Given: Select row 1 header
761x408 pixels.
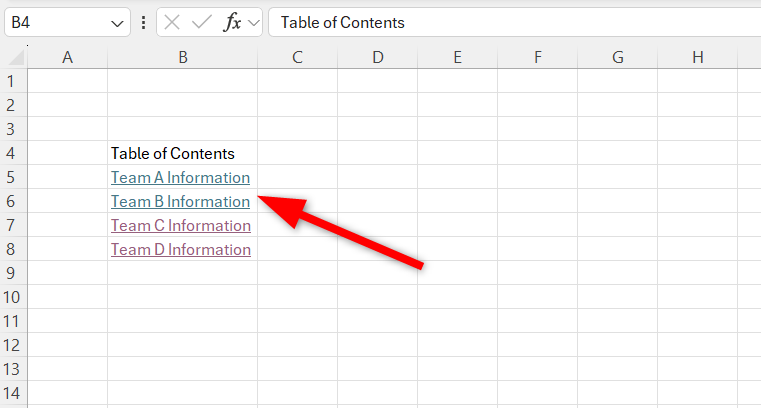Looking at the screenshot, I should coord(13,82).
